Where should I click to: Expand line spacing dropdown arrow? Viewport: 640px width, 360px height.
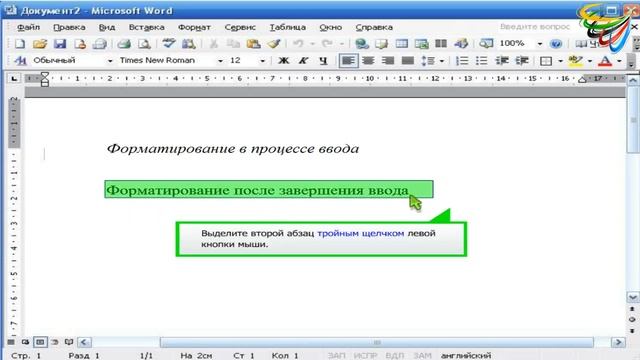point(442,61)
